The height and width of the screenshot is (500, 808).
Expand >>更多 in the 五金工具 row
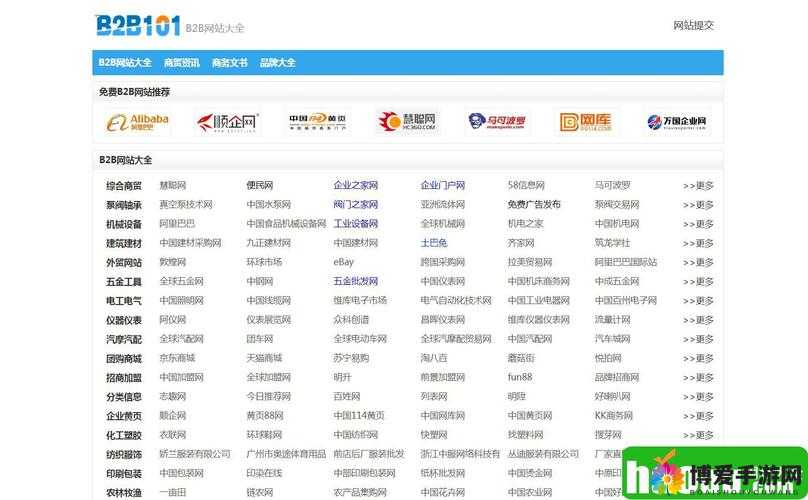[x=698, y=281]
